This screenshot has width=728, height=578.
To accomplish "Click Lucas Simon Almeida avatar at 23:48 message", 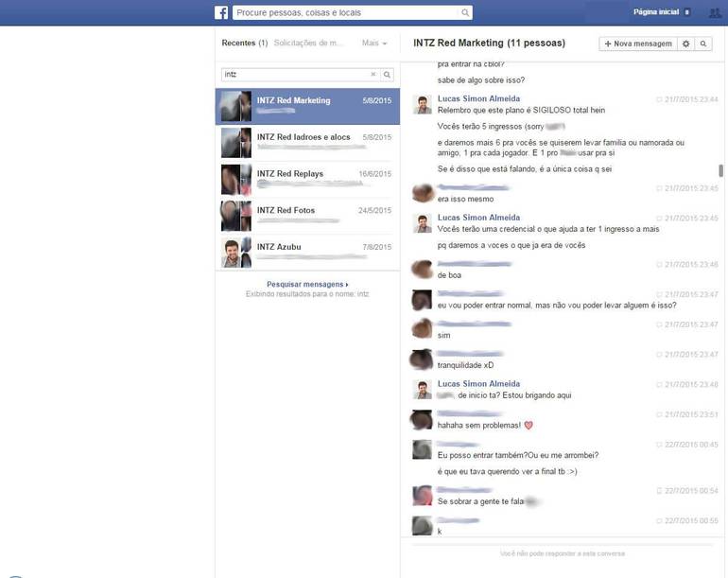I will (x=422, y=390).
